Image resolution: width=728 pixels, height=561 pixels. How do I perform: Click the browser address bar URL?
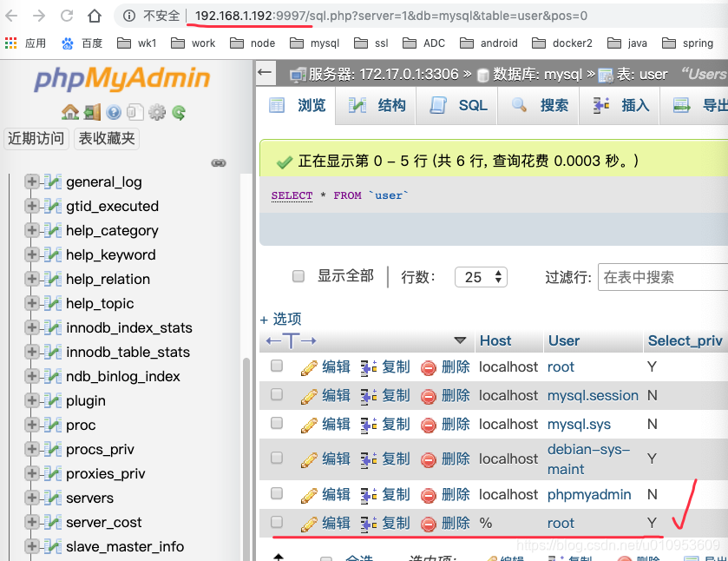click(391, 16)
